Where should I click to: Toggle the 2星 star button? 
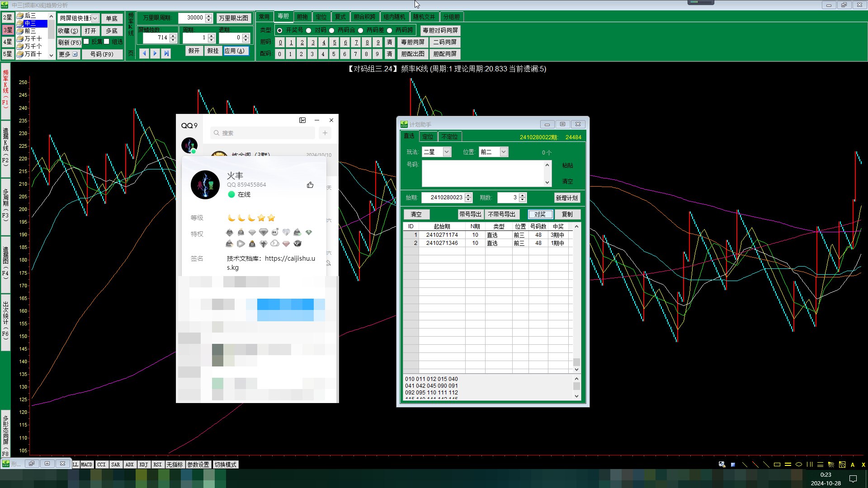[x=8, y=18]
